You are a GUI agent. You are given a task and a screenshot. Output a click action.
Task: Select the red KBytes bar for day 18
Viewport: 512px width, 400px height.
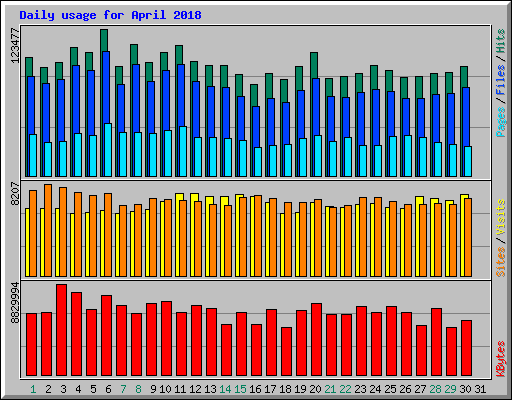click(286, 352)
